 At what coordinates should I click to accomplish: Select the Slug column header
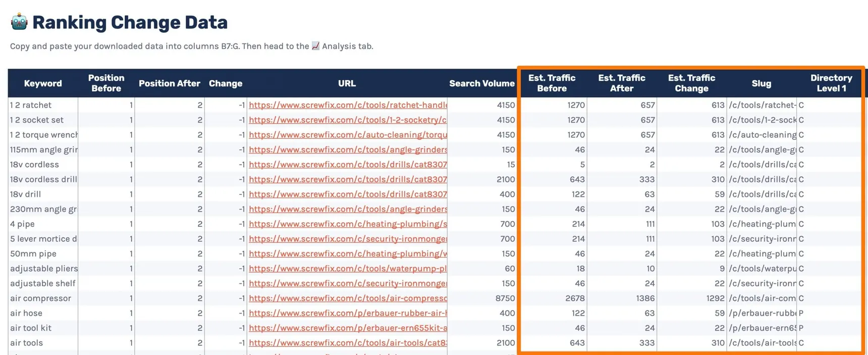pyautogui.click(x=762, y=83)
